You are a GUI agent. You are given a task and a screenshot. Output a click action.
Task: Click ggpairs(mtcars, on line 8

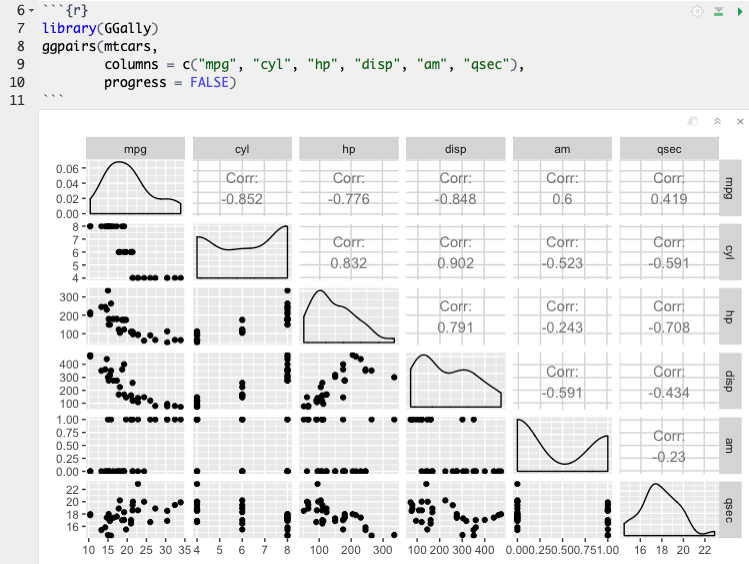coord(100,46)
